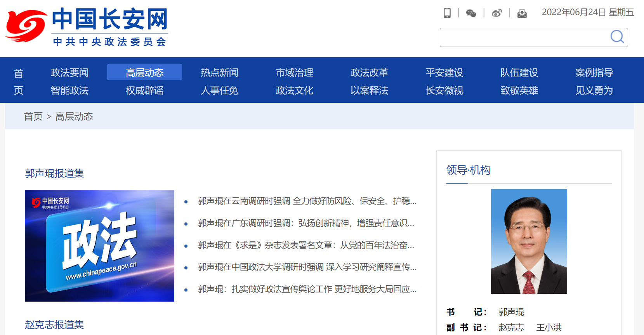Viewport: 644px width, 335px height.
Task: Open the 政法改革 navigation item
Action: click(370, 73)
